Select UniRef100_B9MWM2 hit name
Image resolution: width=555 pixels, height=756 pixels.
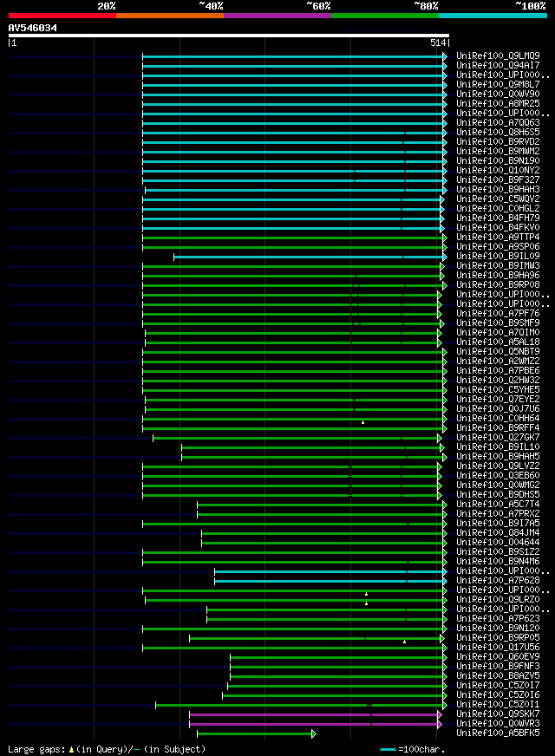coord(498,152)
